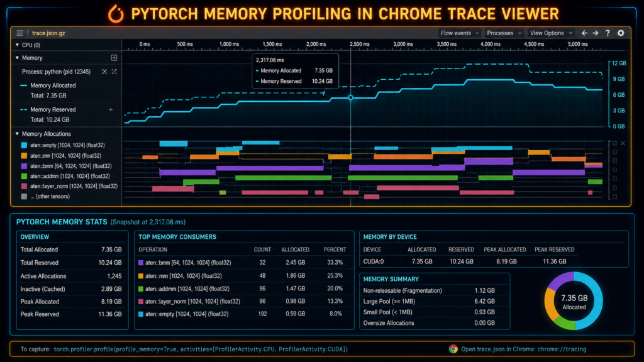Image resolution: width=644 pixels, height=362 pixels.
Task: Click the forward arrow navigation icon
Action: 596,33
